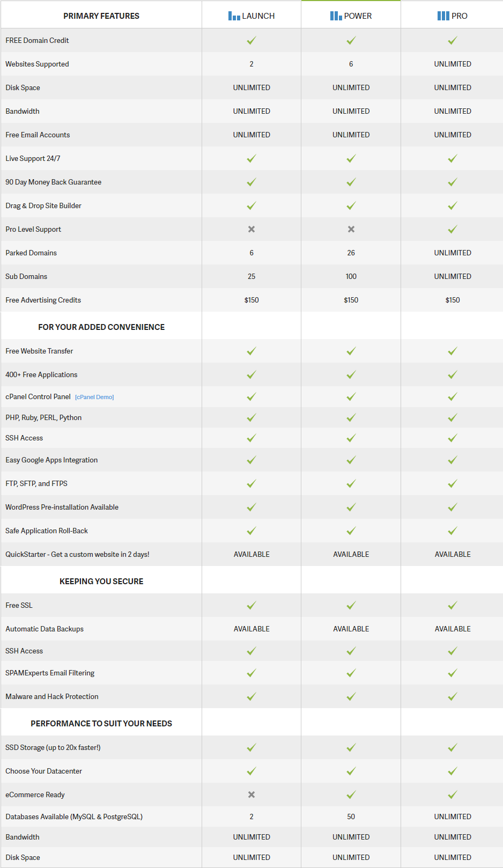This screenshot has width=503, height=868.
Task: Click Pro Level Support checkmark under Pro
Action: tap(453, 229)
